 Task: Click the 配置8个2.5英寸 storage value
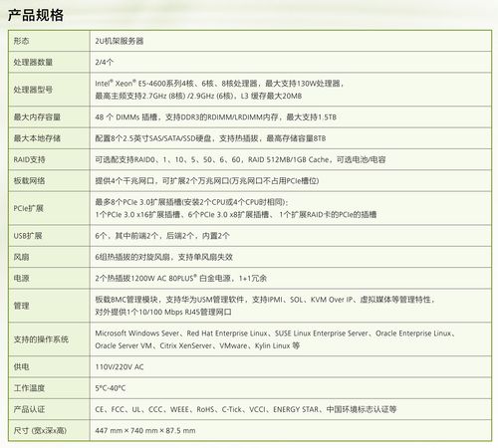210,138
